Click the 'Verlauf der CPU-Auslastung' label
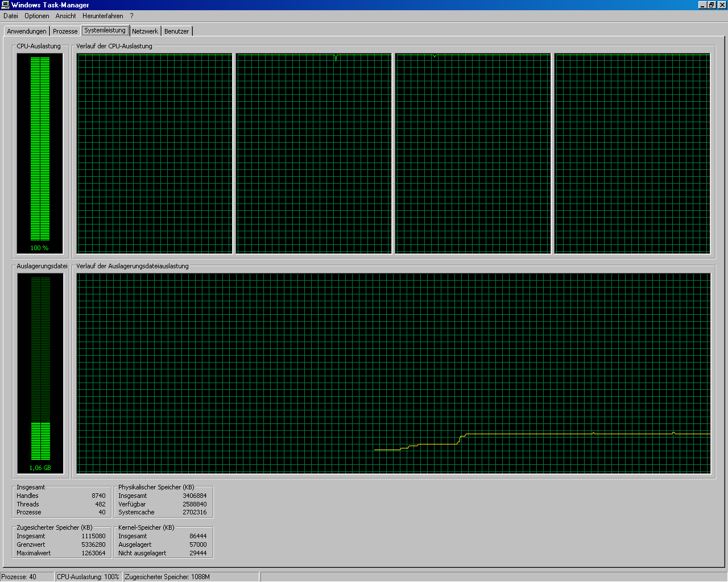Viewport: 728px width, 582px height. coord(114,46)
